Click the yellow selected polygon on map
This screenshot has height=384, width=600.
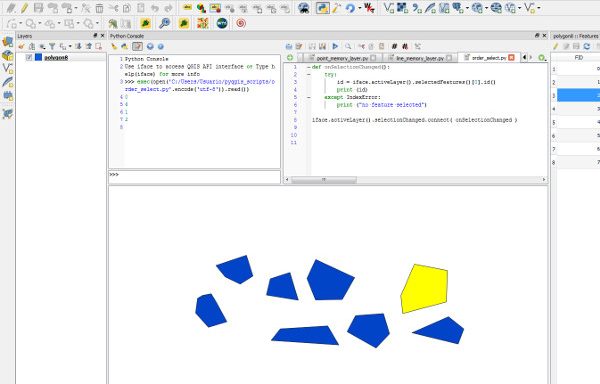click(x=425, y=288)
